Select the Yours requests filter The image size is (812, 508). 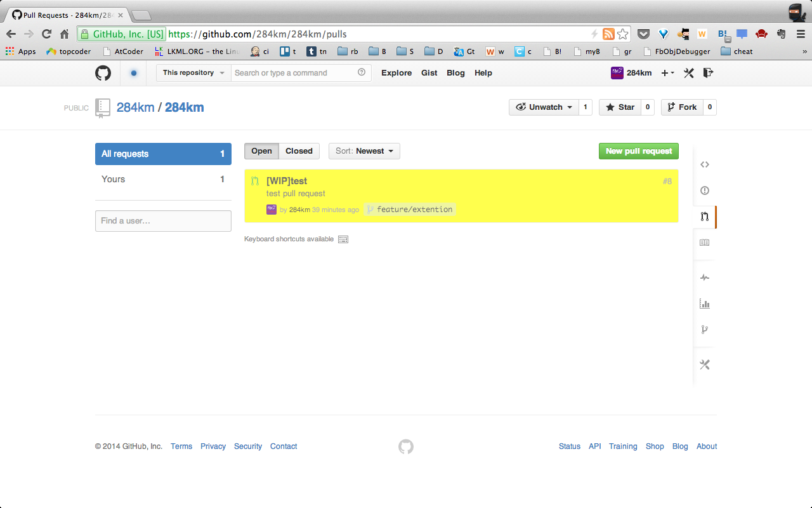tap(163, 179)
